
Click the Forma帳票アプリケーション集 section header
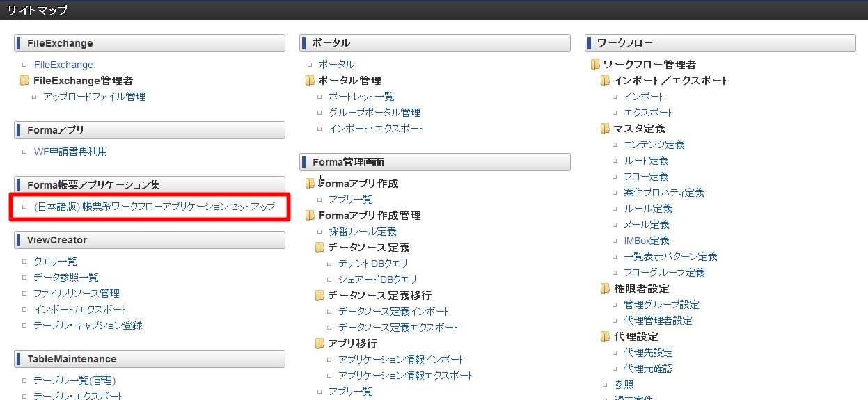(150, 185)
